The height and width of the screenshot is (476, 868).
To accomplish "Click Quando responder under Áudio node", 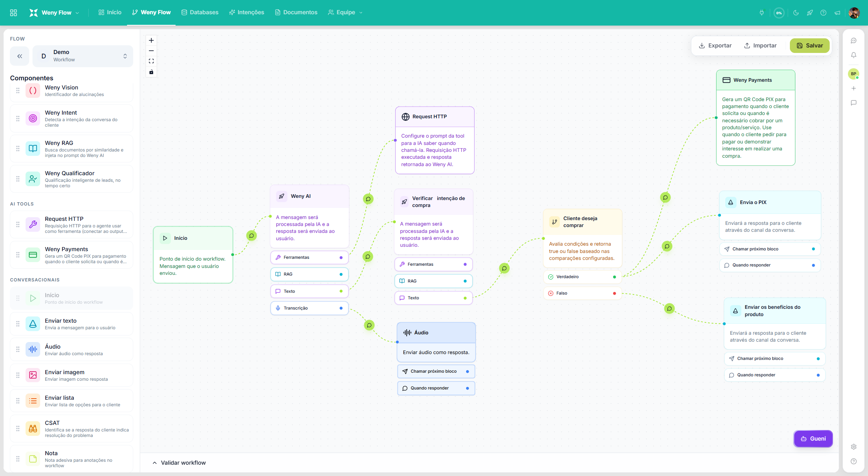I will click(436, 388).
